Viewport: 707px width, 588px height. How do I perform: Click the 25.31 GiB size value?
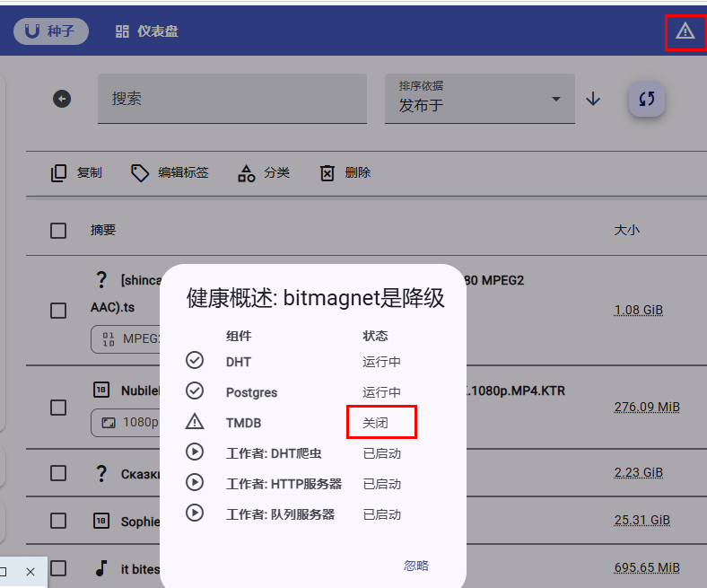tap(642, 521)
